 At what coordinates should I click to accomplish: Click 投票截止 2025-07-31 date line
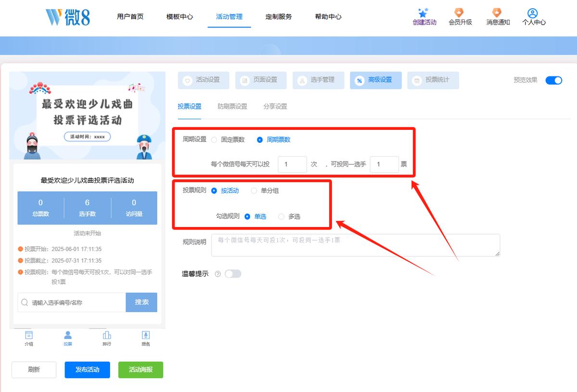(60, 261)
